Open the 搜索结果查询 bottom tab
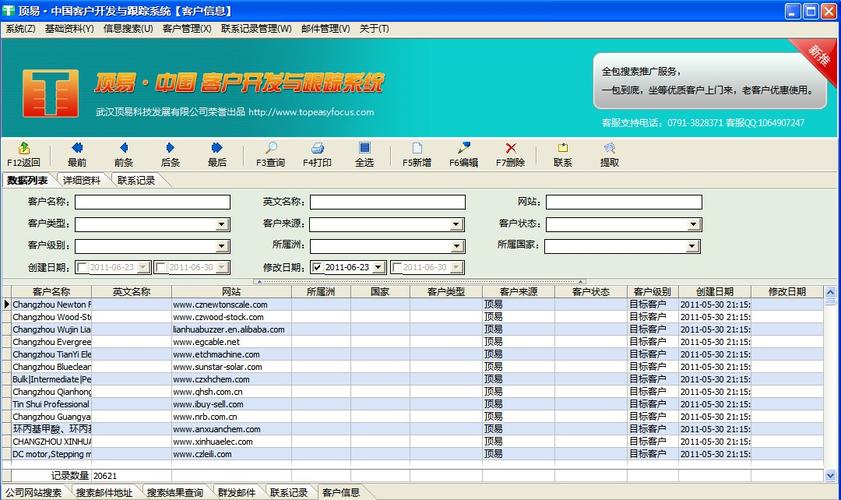Image resolution: width=841 pixels, height=500 pixels. tap(175, 492)
